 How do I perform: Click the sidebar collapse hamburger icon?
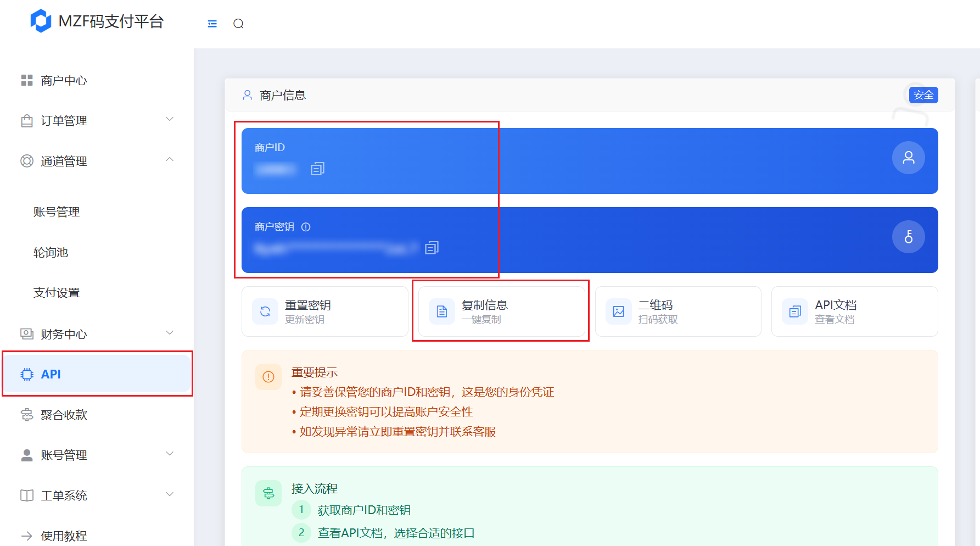[x=212, y=24]
